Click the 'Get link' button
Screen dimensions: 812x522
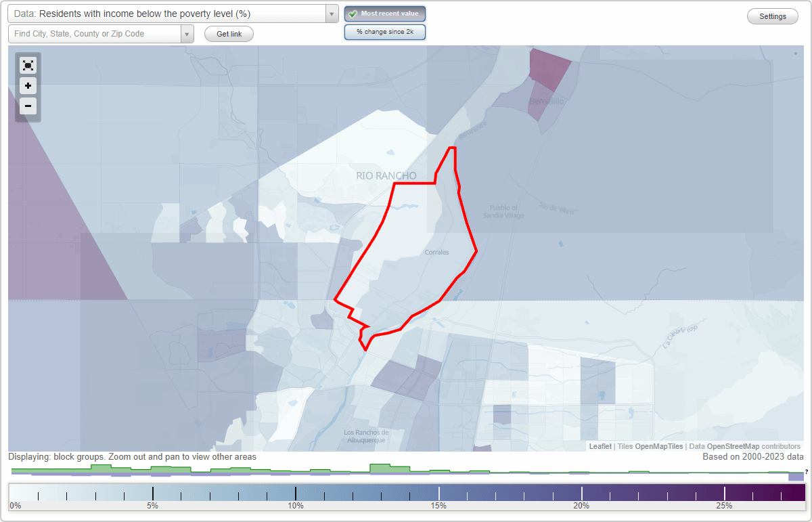point(229,33)
